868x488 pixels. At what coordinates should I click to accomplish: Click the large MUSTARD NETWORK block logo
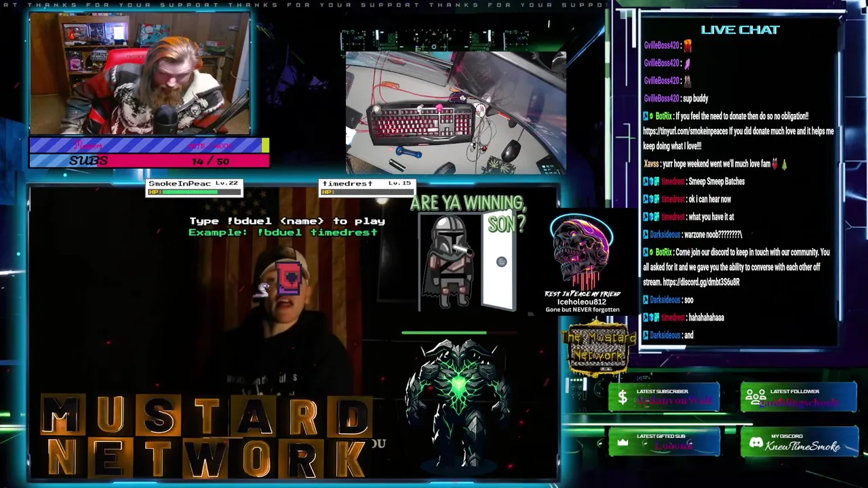click(207, 436)
